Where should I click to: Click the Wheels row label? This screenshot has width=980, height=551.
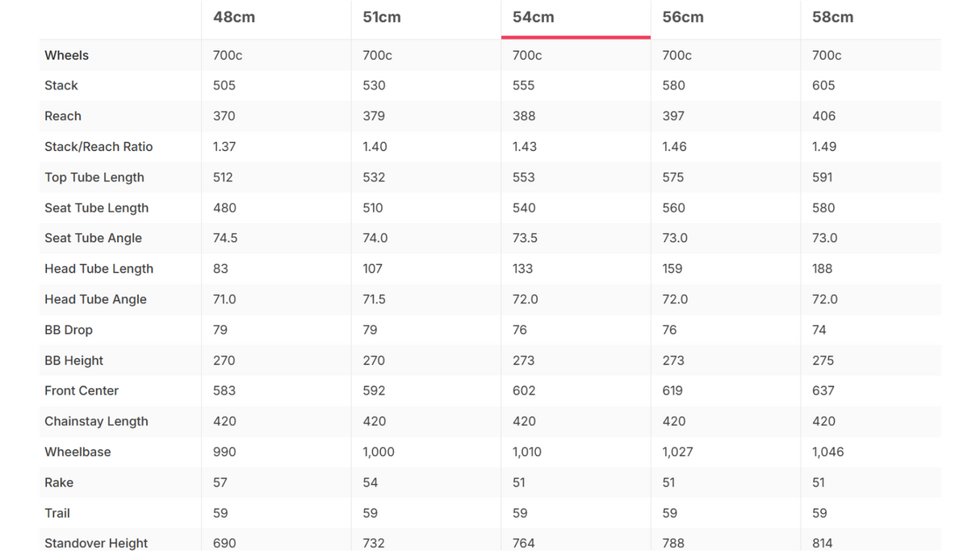coord(66,56)
